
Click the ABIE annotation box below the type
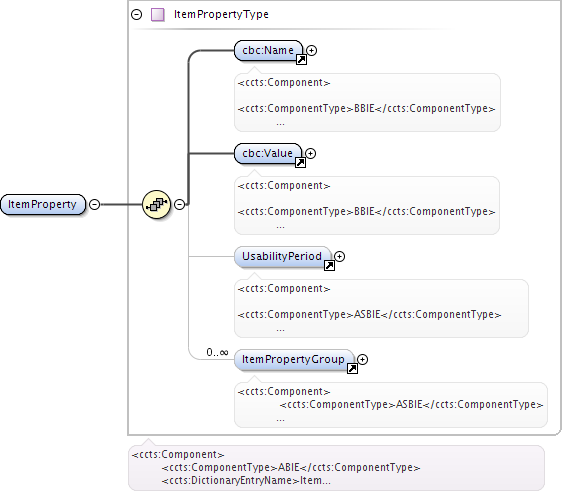336,468
